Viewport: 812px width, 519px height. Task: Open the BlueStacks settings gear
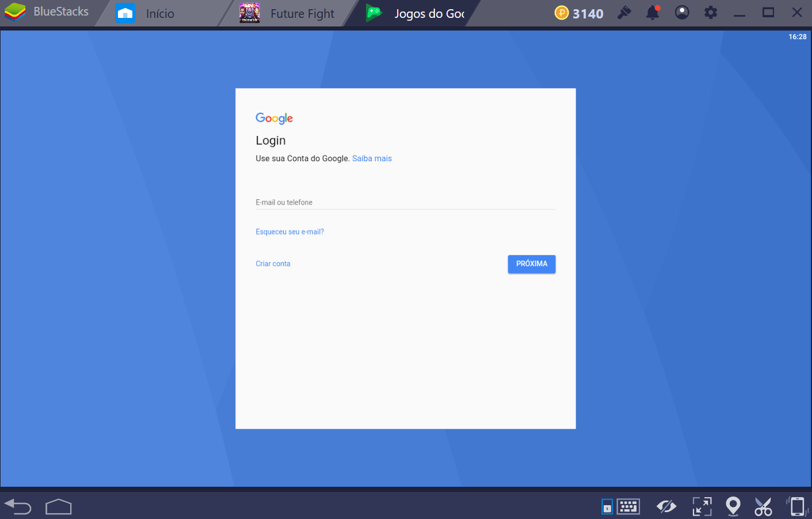pos(711,12)
